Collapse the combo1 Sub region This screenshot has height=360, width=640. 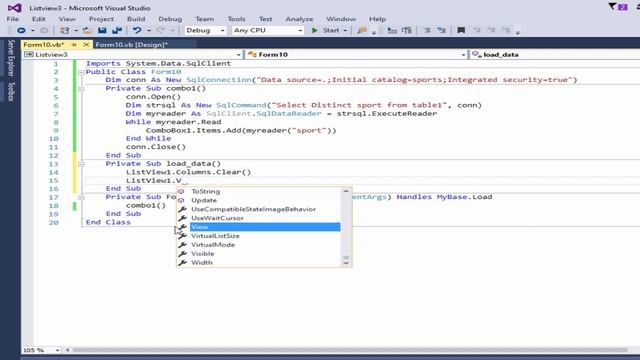click(81, 89)
